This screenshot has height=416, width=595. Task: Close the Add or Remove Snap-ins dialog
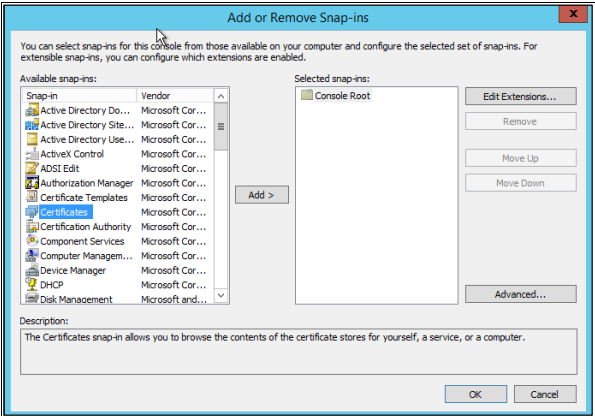pyautogui.click(x=573, y=14)
